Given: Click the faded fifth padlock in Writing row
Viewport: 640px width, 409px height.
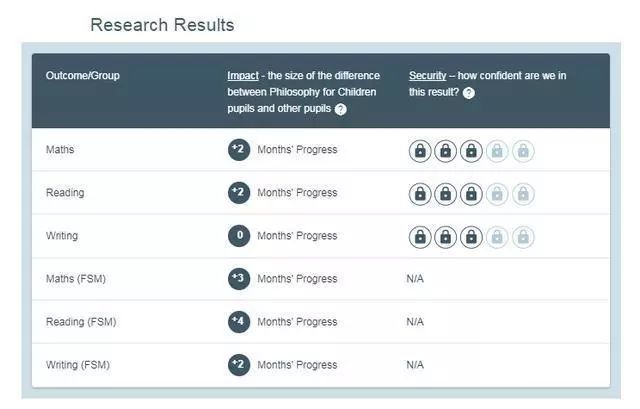Looking at the screenshot, I should click(x=523, y=237).
